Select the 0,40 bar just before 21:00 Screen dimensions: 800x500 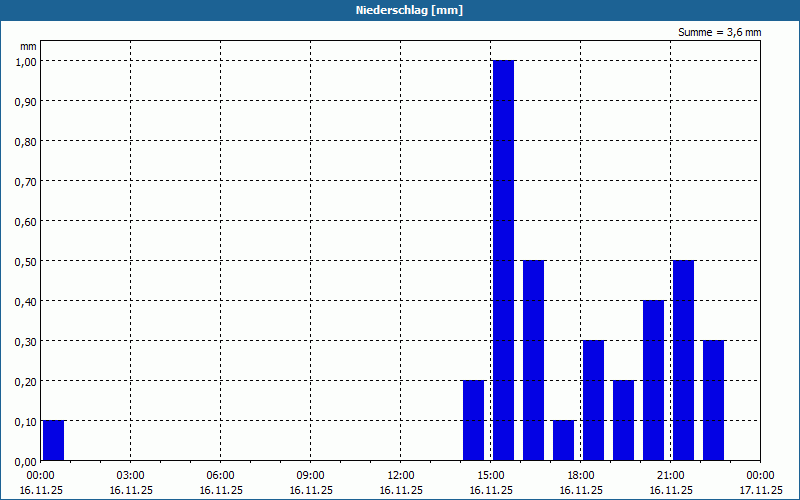pyautogui.click(x=654, y=381)
